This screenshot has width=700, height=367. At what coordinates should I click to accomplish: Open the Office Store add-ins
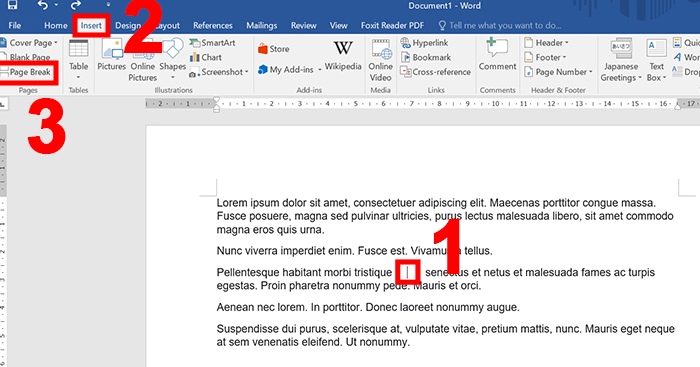click(x=274, y=49)
